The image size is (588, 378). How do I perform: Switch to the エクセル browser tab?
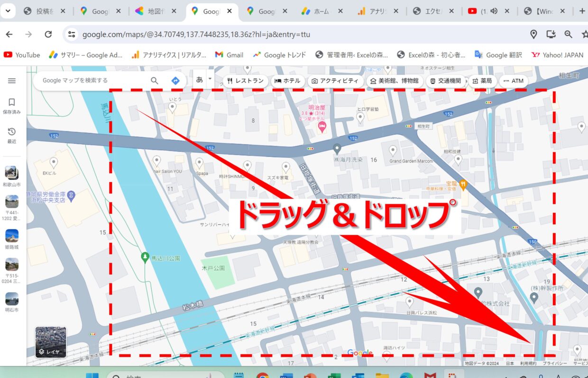(x=434, y=11)
